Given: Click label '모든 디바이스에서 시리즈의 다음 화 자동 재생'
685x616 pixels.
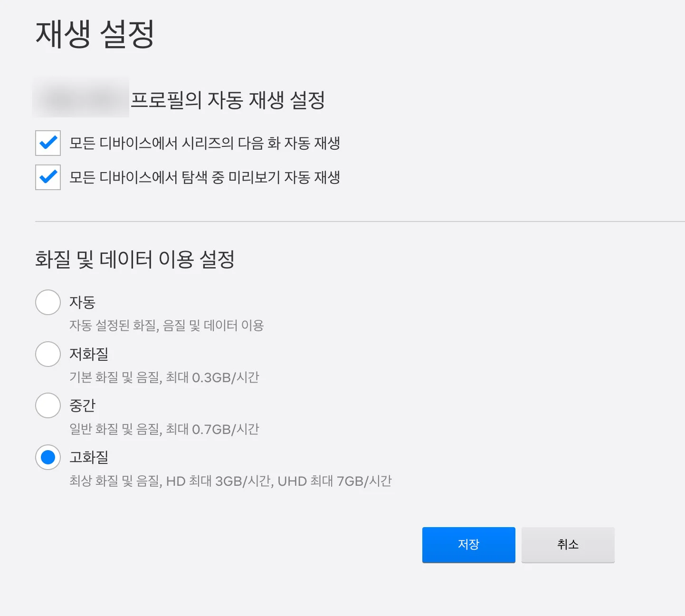Looking at the screenshot, I should 205,143.
